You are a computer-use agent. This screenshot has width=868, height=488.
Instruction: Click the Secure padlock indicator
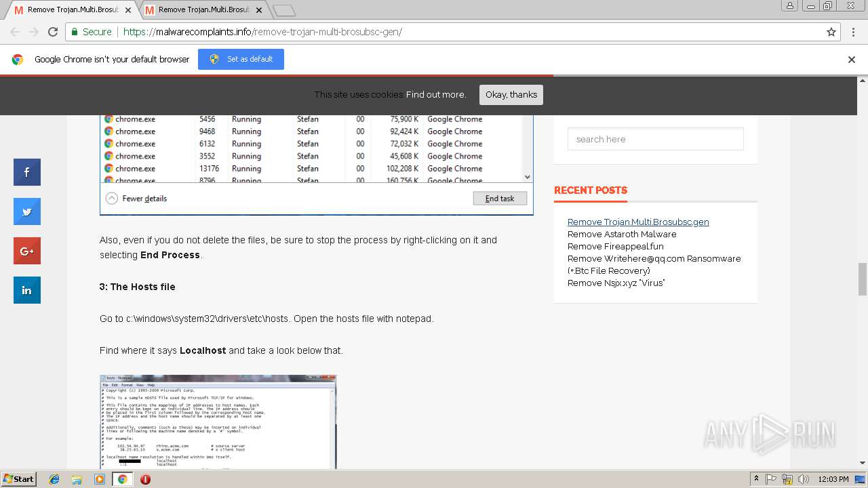pyautogui.click(x=91, y=32)
